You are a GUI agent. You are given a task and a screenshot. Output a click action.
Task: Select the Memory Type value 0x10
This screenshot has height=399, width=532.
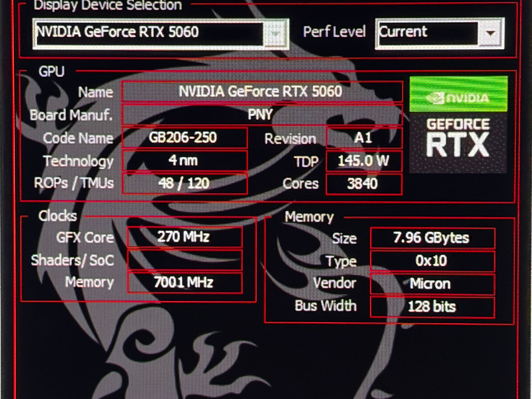tap(433, 261)
